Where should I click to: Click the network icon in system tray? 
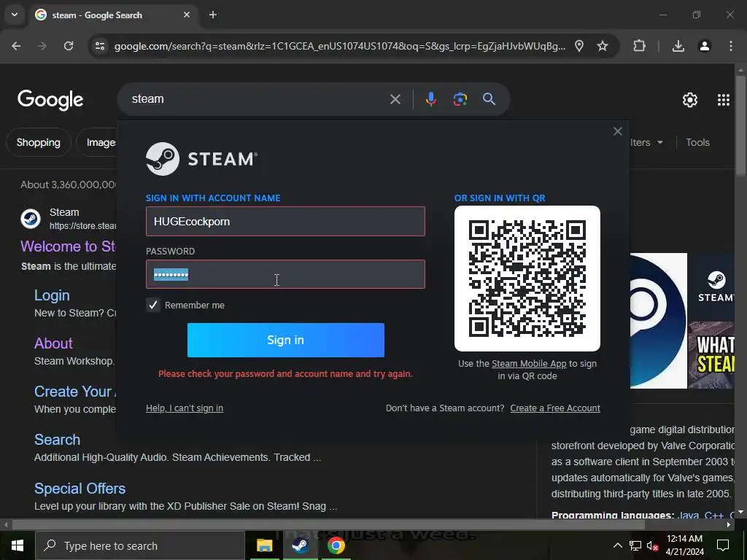coord(635,545)
